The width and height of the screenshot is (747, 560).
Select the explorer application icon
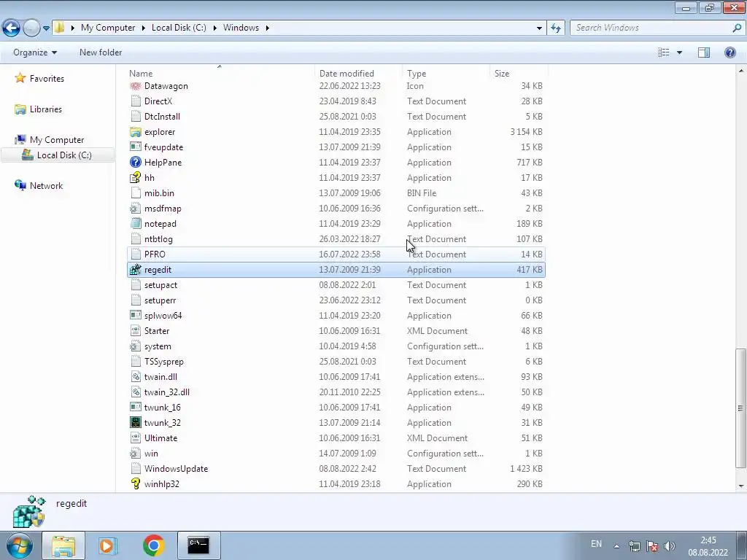(136, 132)
